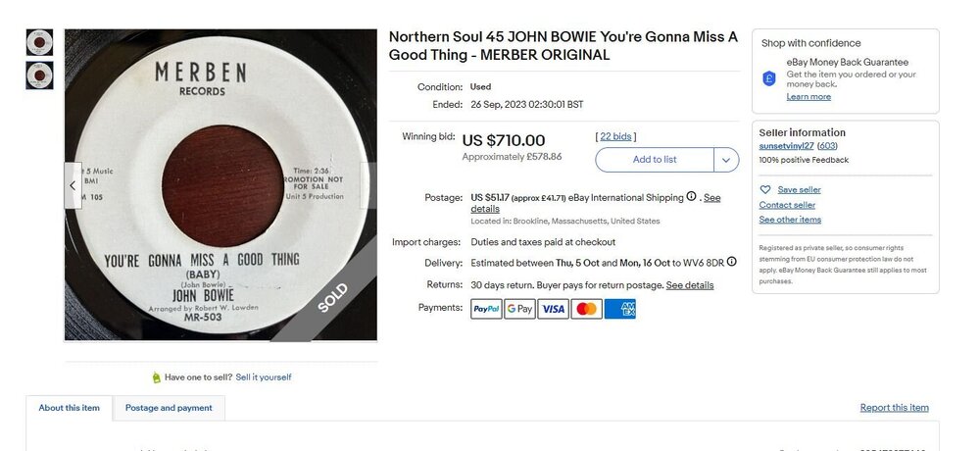Viewport: 980px width, 451px height.
Task: Switch to Postage and payment tab
Action: tap(169, 408)
